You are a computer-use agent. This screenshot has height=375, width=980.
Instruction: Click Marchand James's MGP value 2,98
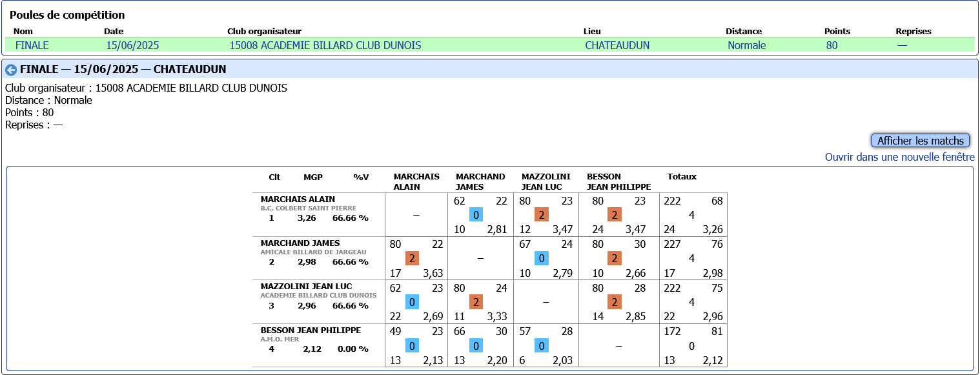tap(307, 262)
